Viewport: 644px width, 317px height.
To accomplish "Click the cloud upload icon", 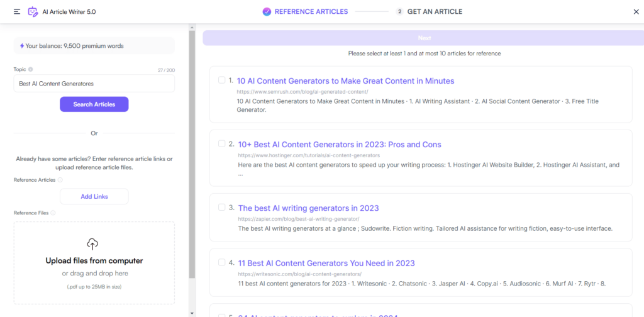I will point(93,244).
